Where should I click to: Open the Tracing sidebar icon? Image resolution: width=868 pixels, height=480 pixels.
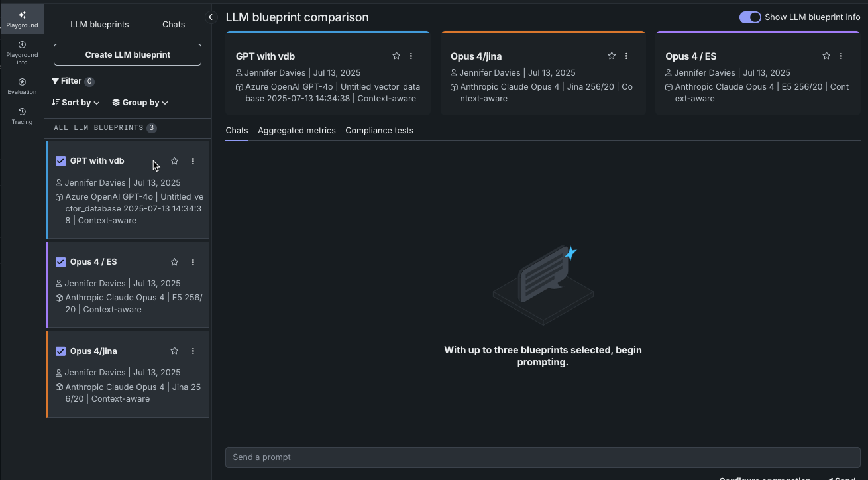[22, 117]
